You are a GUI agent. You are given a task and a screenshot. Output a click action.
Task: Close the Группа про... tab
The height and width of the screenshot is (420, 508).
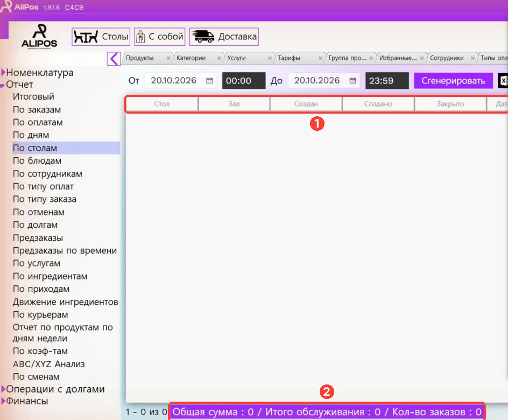[371, 58]
